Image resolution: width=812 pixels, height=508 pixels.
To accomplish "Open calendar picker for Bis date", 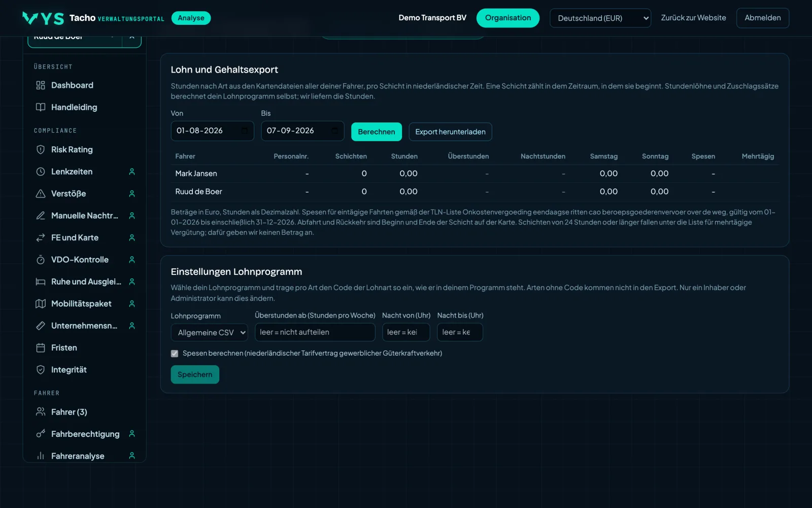I will [x=334, y=131].
